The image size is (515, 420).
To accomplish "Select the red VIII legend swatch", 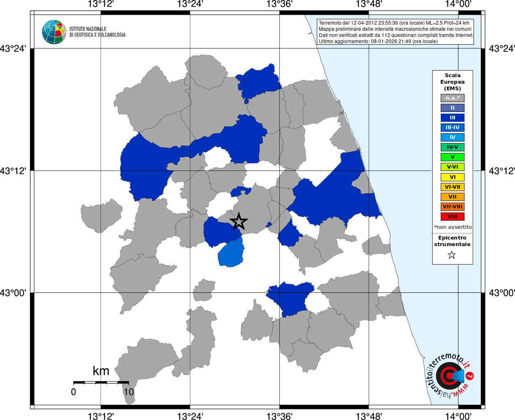I will tap(453, 217).
